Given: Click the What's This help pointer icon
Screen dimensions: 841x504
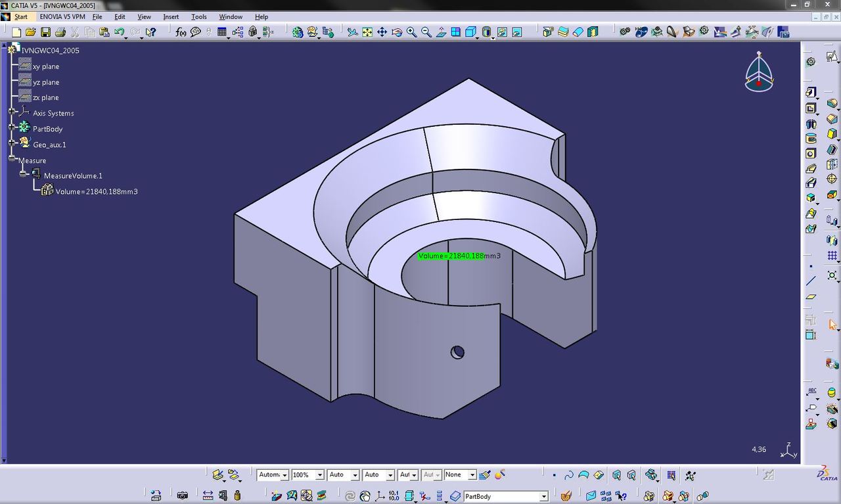Looking at the screenshot, I should click(x=150, y=32).
